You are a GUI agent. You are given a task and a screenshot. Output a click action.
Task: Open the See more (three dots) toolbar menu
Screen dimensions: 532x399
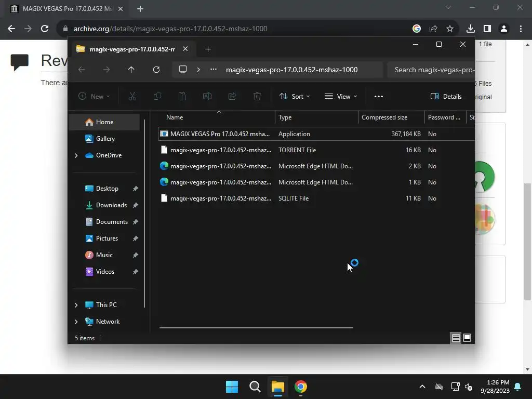379,96
